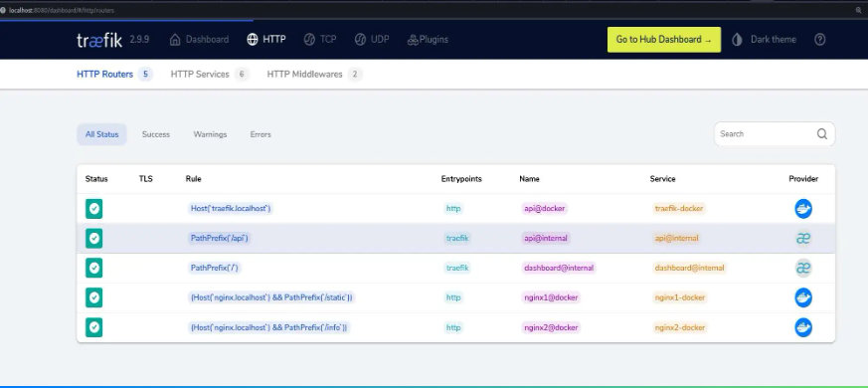This screenshot has height=388, width=868.
Task: Click browser zoom magnifier icon in address bar
Action: click(x=859, y=10)
